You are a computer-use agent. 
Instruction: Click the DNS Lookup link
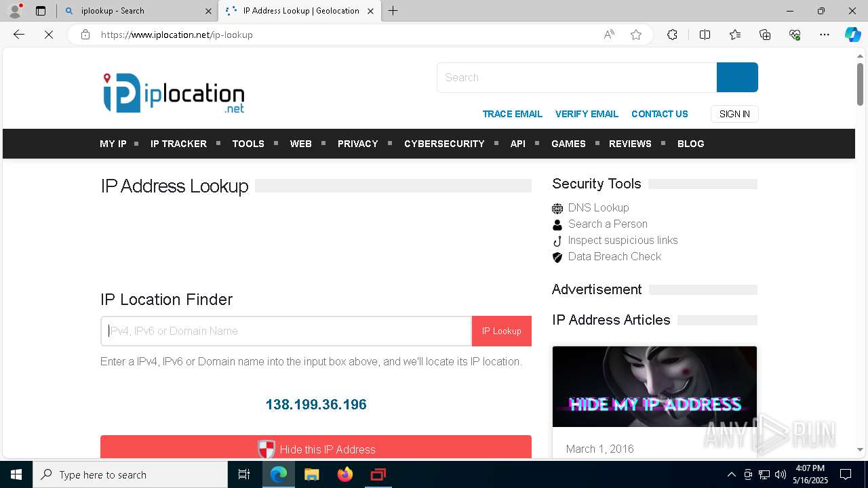click(598, 207)
